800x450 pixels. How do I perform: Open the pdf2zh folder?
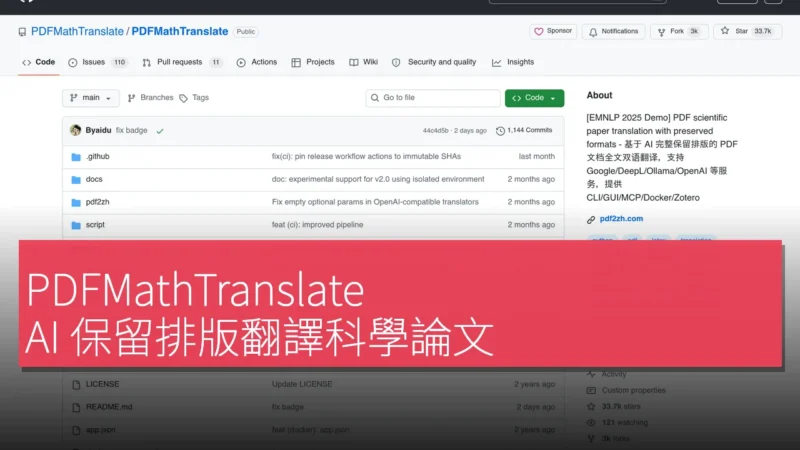97,202
